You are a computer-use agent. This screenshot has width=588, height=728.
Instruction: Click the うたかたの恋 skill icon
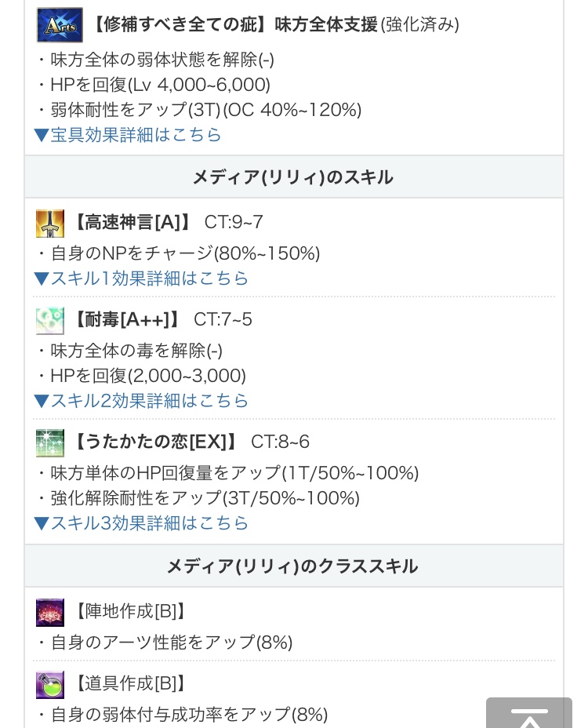click(x=50, y=443)
